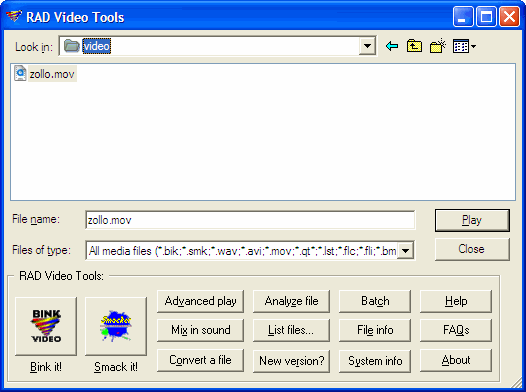The width and height of the screenshot is (526, 392).
Task: Click the Advanced play button
Action: [x=200, y=301]
